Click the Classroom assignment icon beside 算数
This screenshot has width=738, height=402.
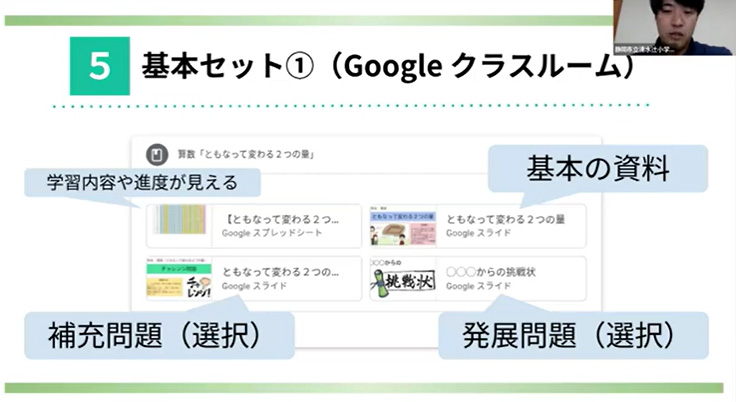[x=156, y=155]
